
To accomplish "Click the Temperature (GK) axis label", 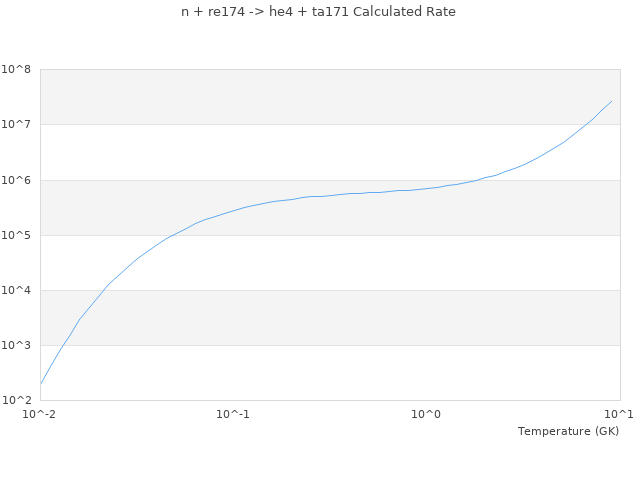I will (x=568, y=431).
